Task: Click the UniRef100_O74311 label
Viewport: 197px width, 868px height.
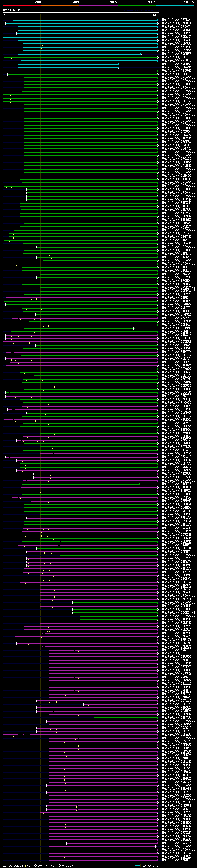Action: pos(177,315)
